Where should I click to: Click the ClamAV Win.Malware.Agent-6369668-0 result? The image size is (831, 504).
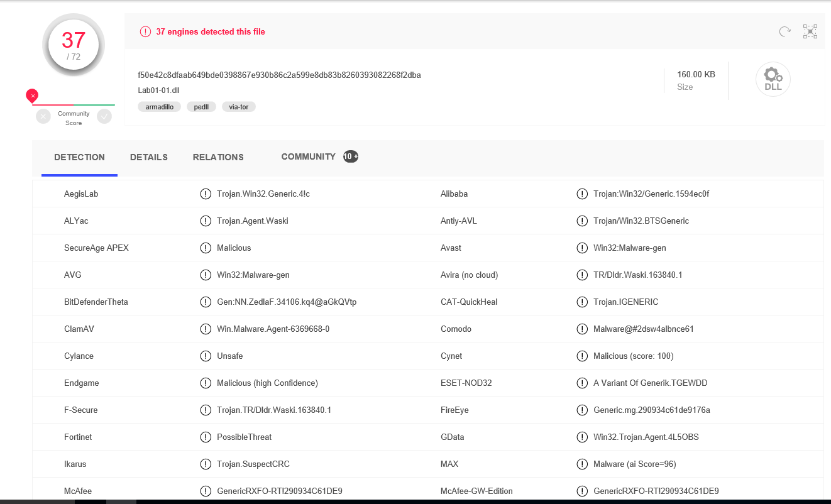(273, 329)
